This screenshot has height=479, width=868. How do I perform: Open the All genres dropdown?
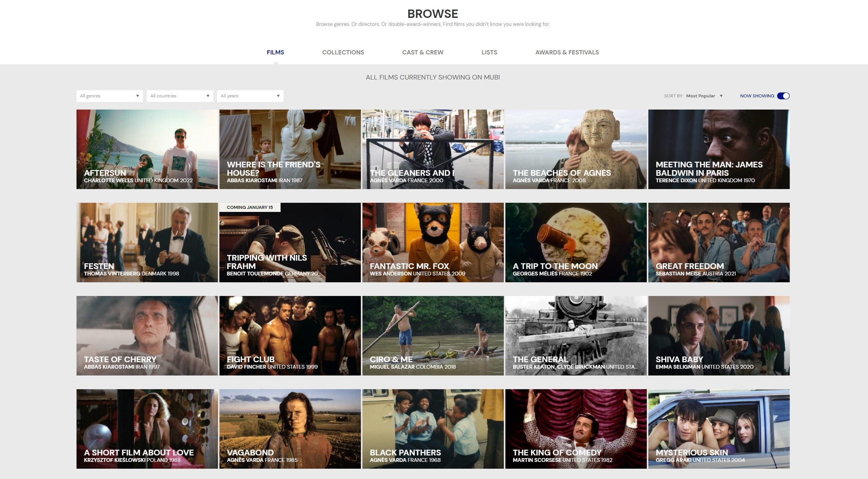coord(109,96)
